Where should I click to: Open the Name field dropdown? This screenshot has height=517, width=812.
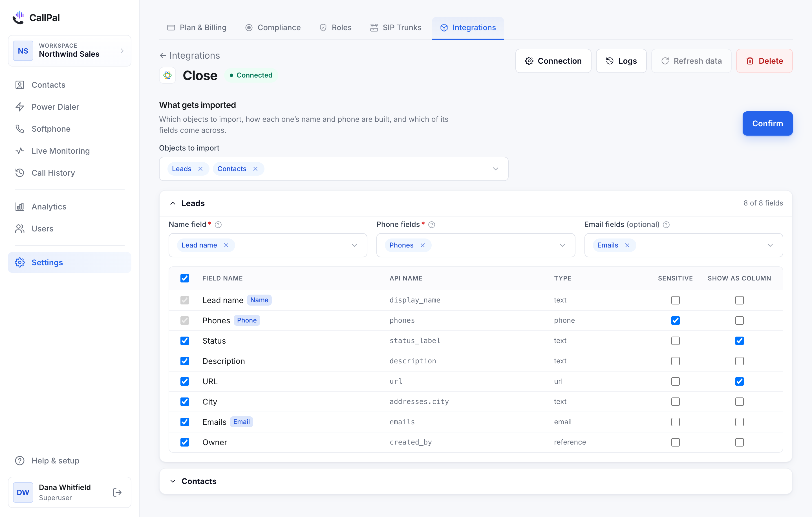[354, 245]
